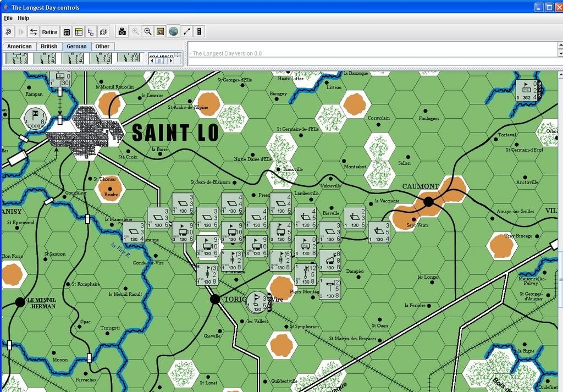Click the St Martin-des-Besaces label
Screen dimensions: 563x392
[x=353, y=339]
